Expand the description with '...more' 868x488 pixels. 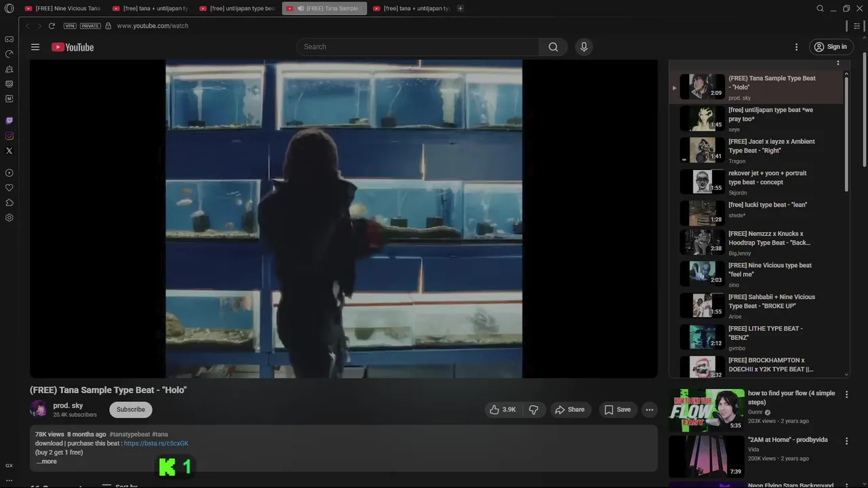click(x=47, y=462)
